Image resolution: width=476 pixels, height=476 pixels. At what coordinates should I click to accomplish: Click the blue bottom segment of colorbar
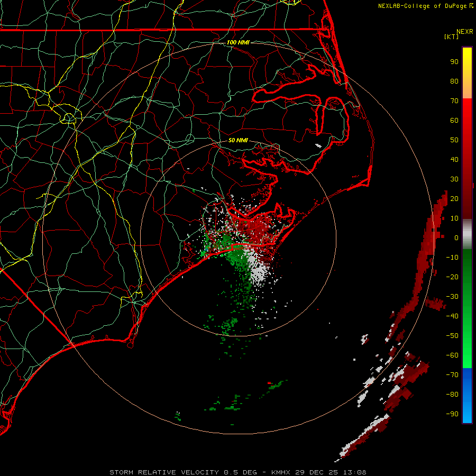467,396
